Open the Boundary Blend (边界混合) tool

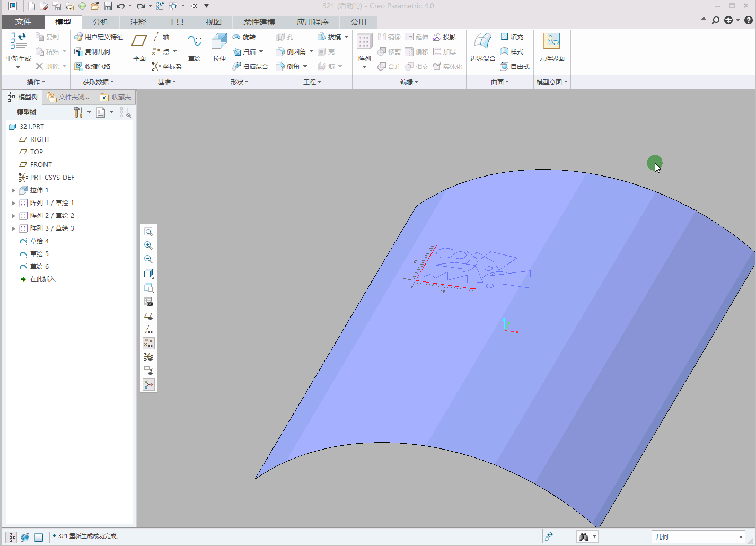482,47
